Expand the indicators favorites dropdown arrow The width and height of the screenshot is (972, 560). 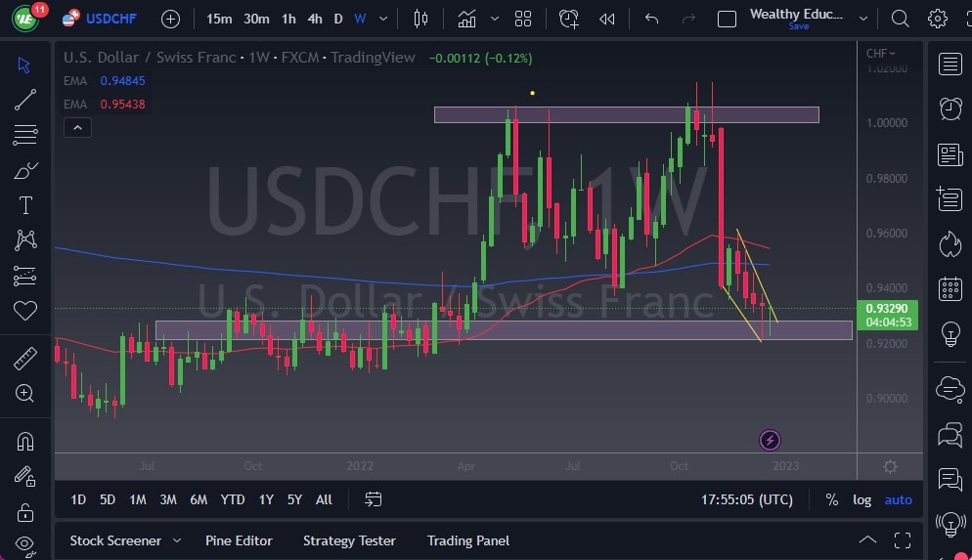click(495, 20)
